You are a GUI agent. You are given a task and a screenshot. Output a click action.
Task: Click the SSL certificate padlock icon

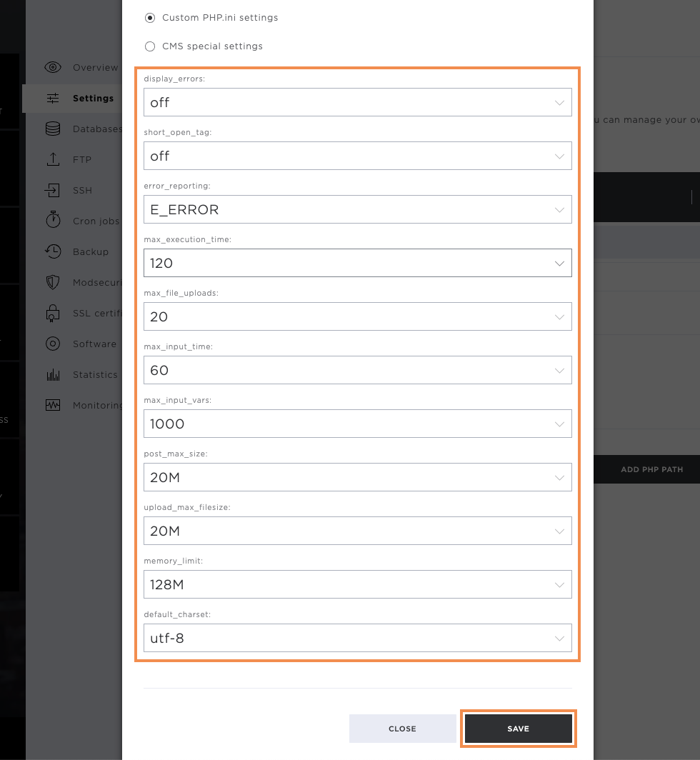tap(53, 313)
